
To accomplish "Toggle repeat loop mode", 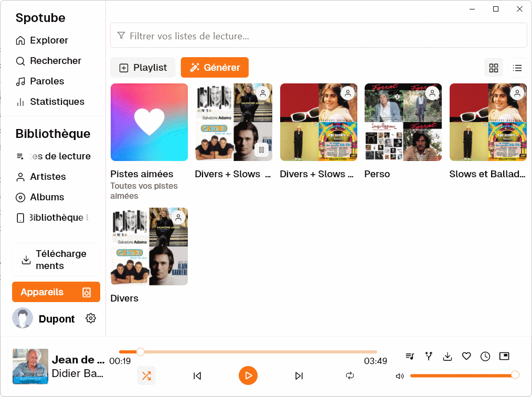I will pos(350,375).
